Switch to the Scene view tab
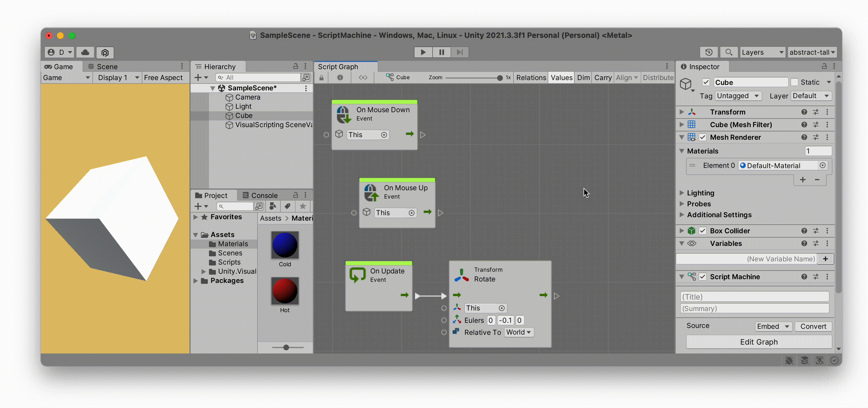Viewport: 868px width, 408px height. (107, 66)
